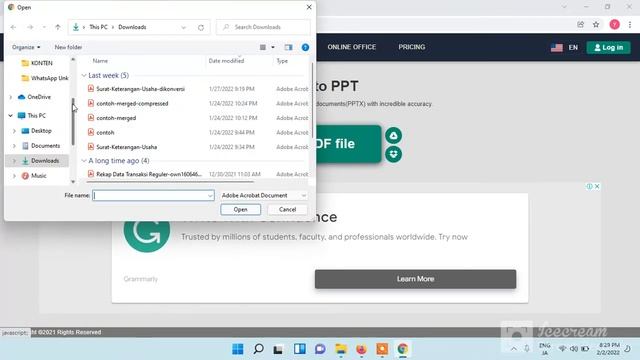Open address bar history dropdown

pyautogui.click(x=183, y=27)
